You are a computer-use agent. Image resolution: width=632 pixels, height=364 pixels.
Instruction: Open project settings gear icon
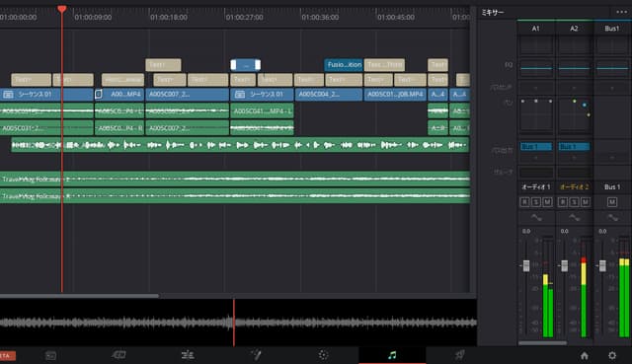(x=612, y=355)
